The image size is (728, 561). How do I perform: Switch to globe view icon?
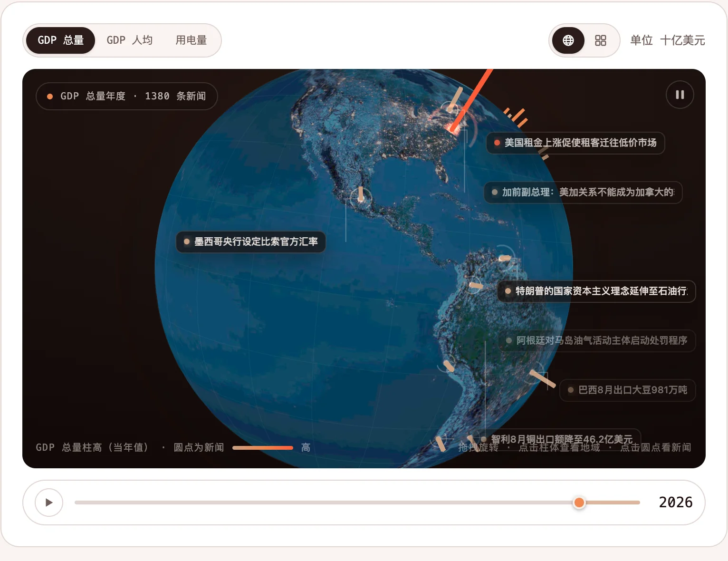pyautogui.click(x=568, y=40)
